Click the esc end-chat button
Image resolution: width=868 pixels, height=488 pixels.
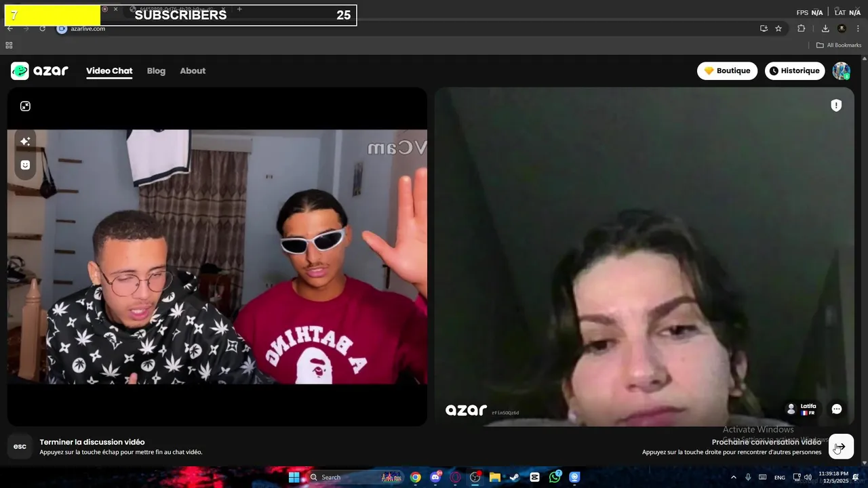pyautogui.click(x=20, y=446)
